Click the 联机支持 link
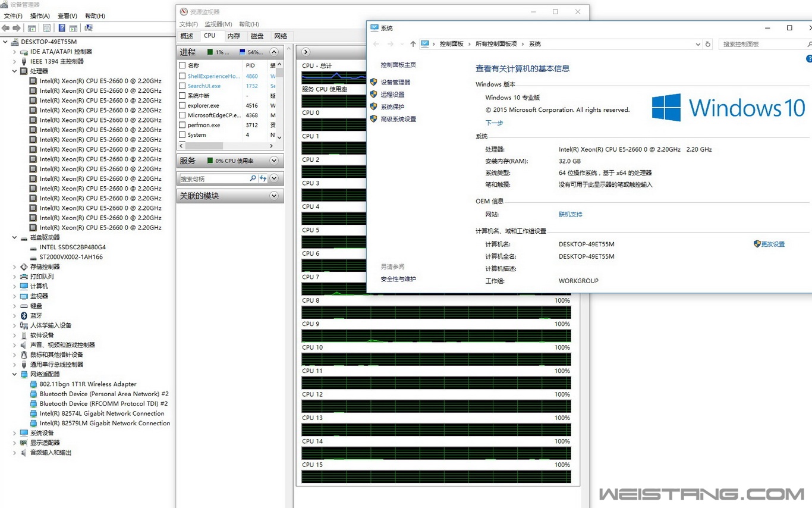Screen dimensions: 812x508 (571, 214)
